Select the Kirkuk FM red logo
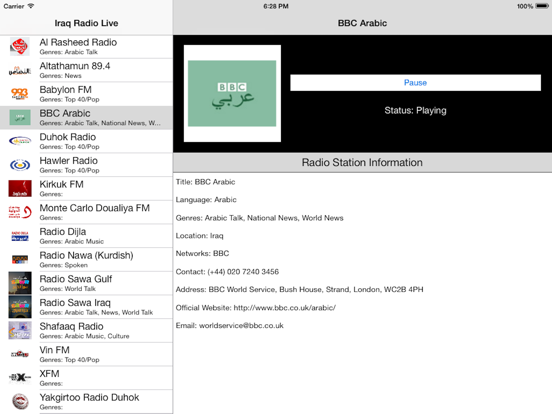This screenshot has height=414, width=552. (20, 188)
